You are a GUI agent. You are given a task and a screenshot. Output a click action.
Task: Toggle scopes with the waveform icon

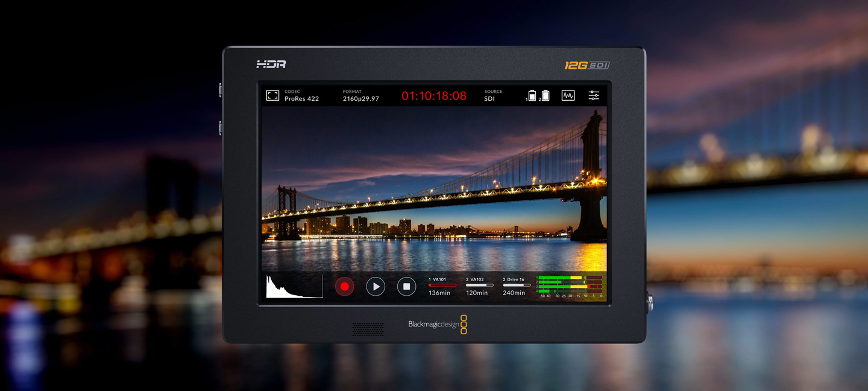[567, 95]
